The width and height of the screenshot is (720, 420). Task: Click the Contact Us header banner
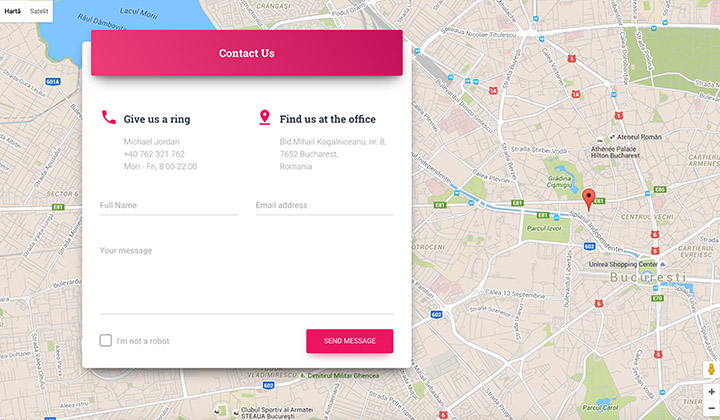[246, 53]
